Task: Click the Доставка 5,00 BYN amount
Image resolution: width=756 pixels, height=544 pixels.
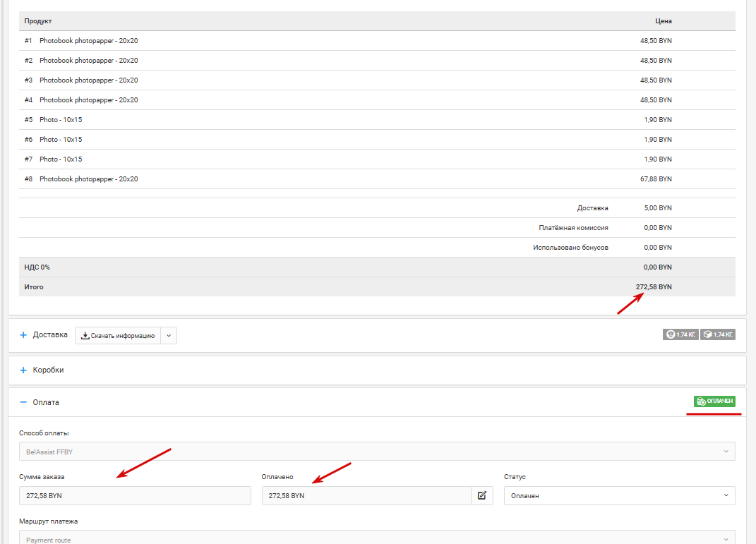Action: 658,207
